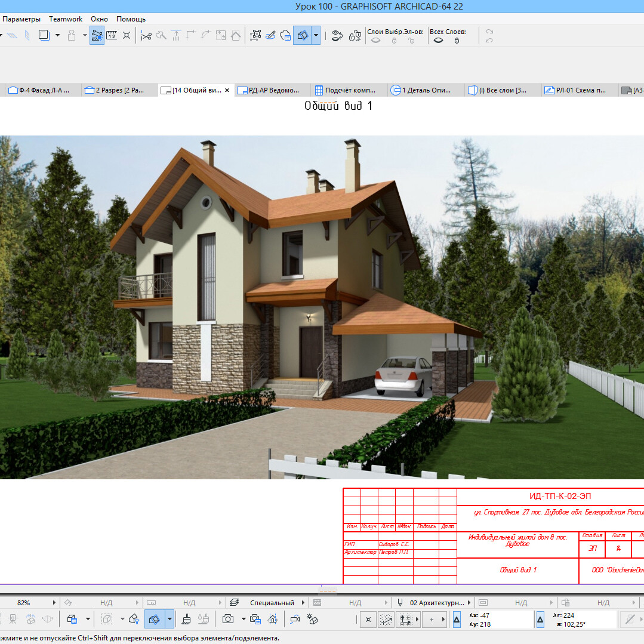Click the cloud icon in top toolbar
This screenshot has height=644, width=644.
[285, 35]
